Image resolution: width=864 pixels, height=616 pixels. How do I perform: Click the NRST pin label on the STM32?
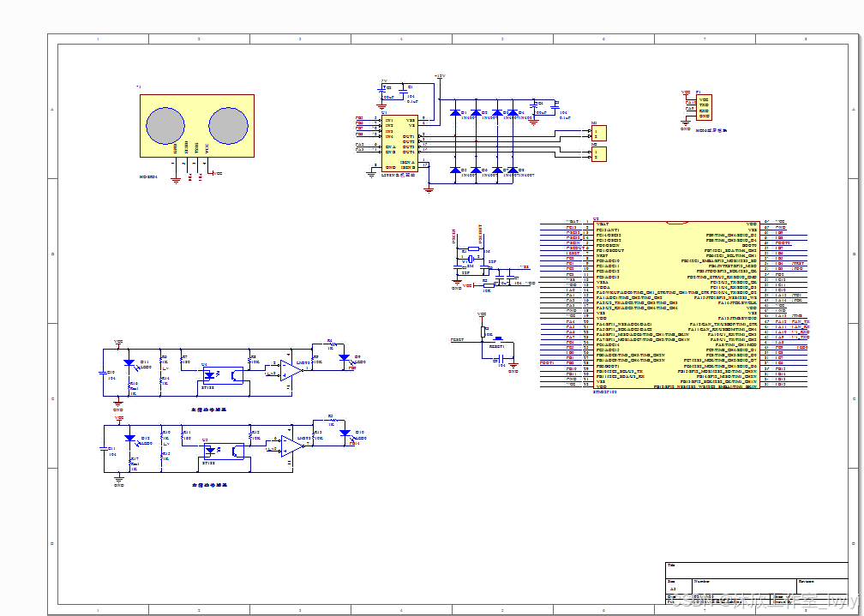point(603,255)
